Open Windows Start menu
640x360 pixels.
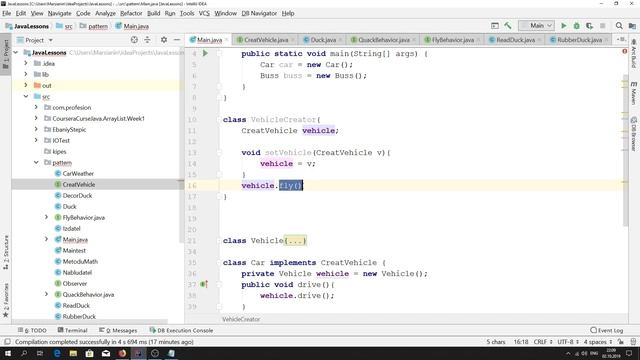[x=8, y=353]
